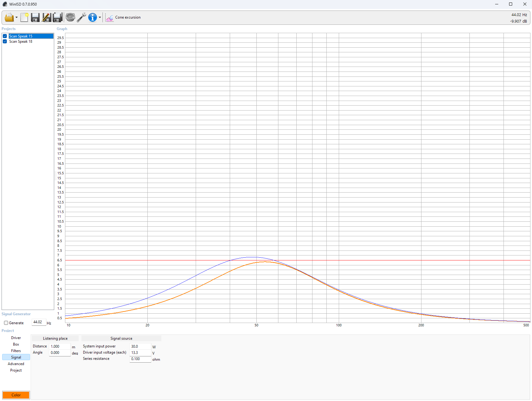Click Save As floppy with pencil icon

tap(46, 17)
